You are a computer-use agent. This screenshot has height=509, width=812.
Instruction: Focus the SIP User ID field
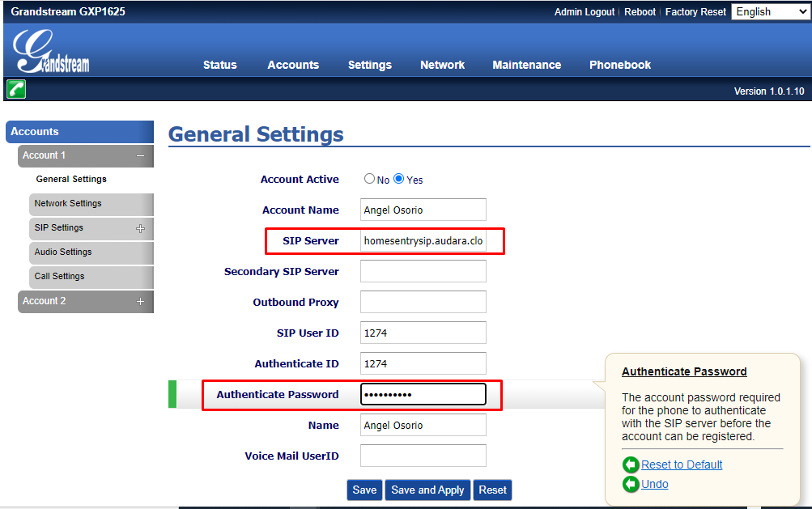[423, 333]
